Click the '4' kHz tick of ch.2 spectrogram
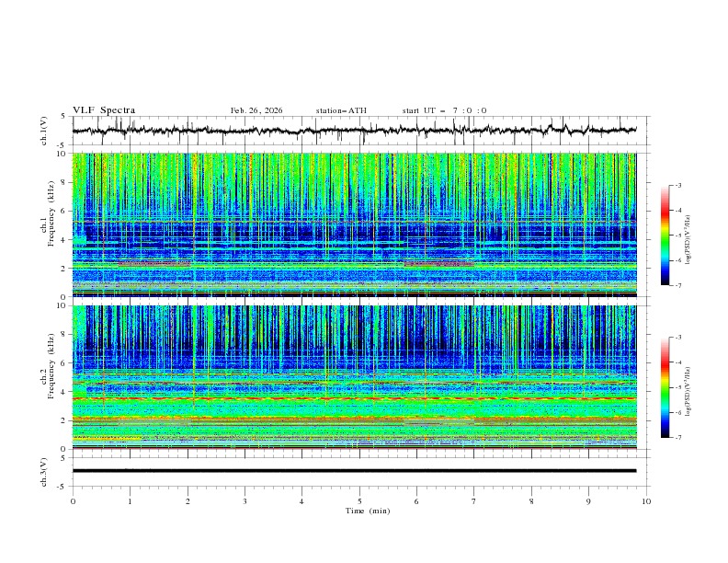Viewport: 728px width, 563px height. 64,392
